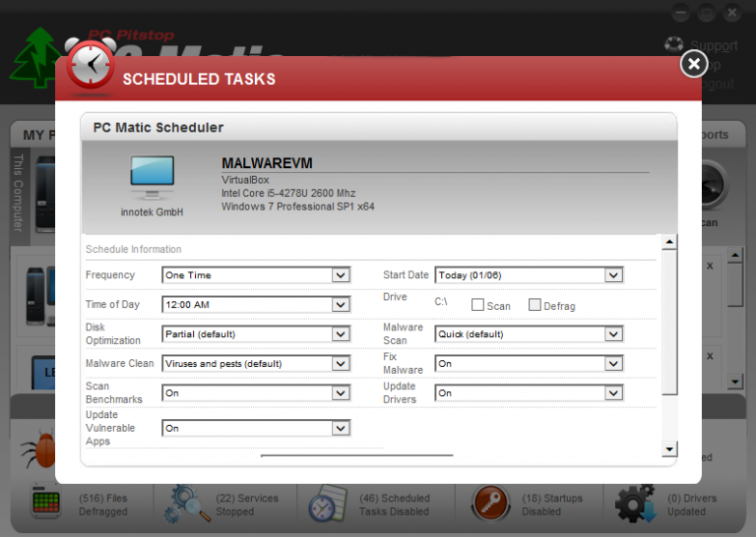Viewport: 756px width, 537px height.
Task: Click the Services Stopped gears icon
Action: coord(187,504)
